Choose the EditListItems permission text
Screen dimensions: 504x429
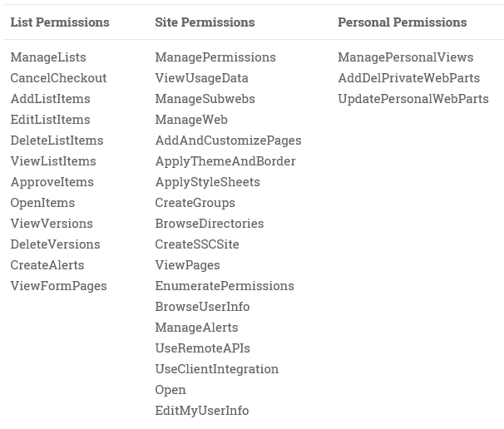[x=51, y=120]
